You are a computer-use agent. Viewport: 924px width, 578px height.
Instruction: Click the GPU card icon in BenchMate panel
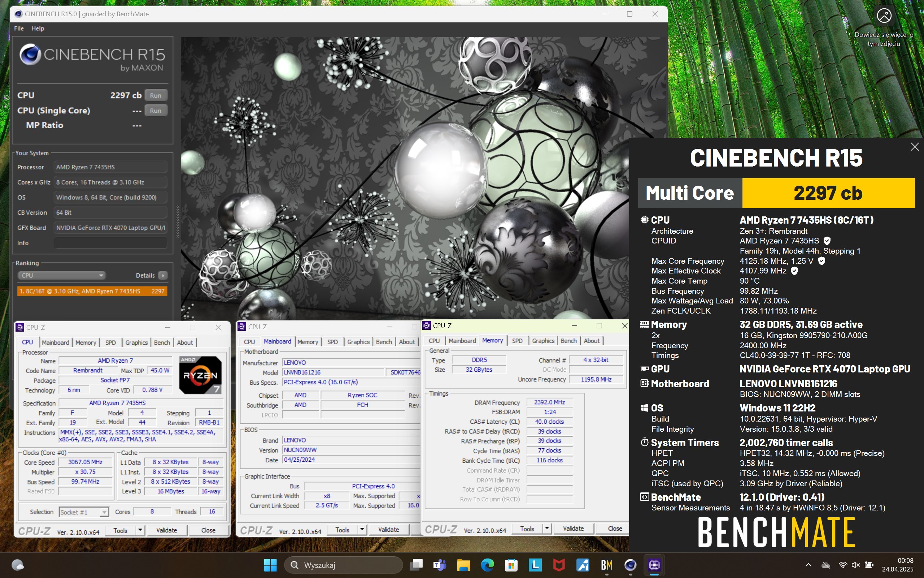(645, 369)
